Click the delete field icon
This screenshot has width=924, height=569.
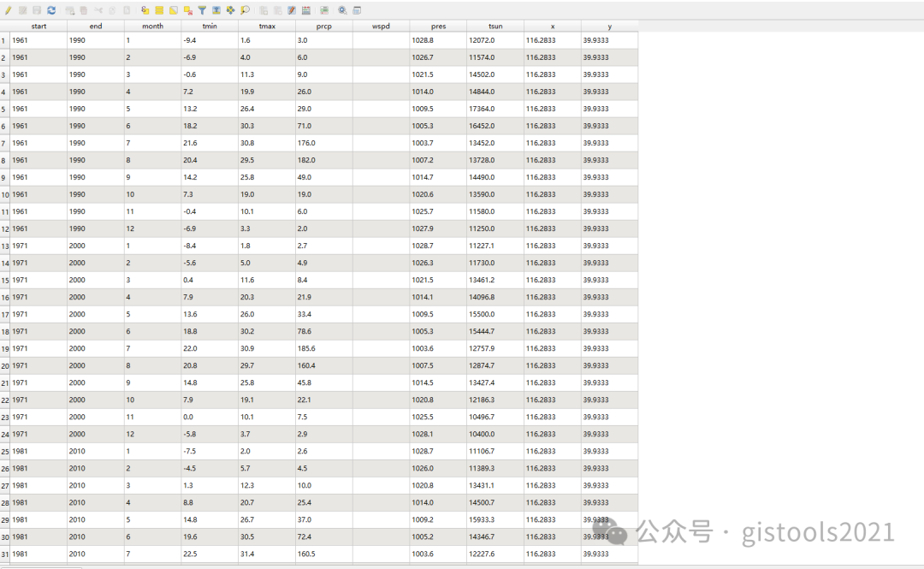coord(277,10)
